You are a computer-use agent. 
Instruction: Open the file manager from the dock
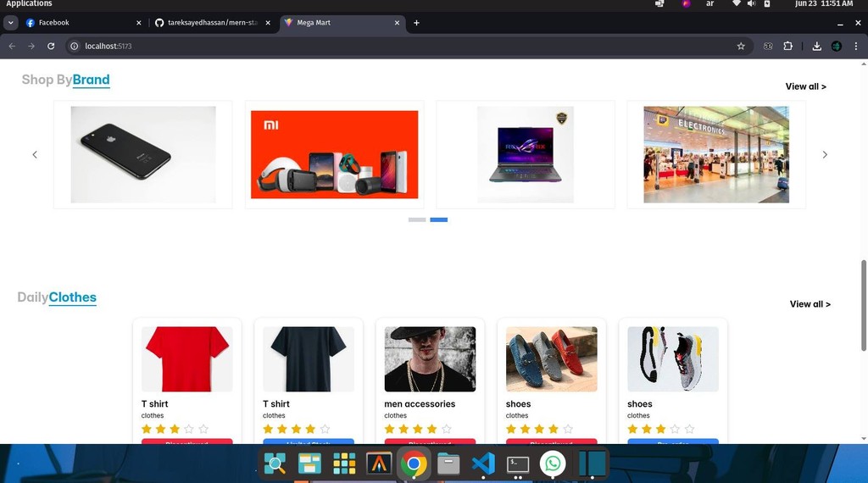448,464
